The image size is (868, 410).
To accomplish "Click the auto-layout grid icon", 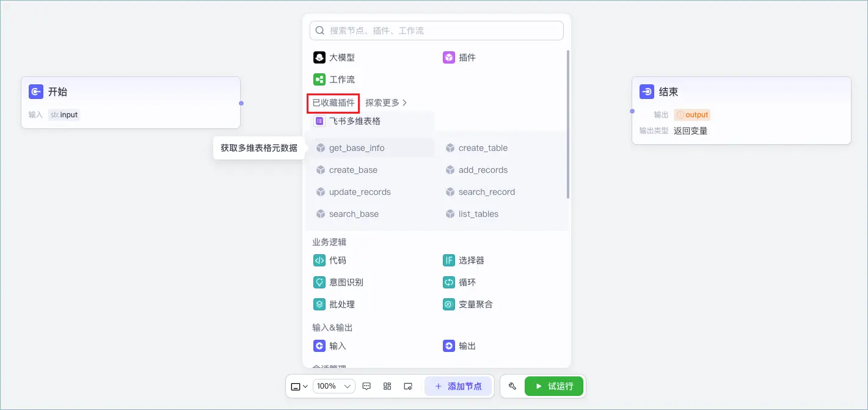I will (x=387, y=386).
